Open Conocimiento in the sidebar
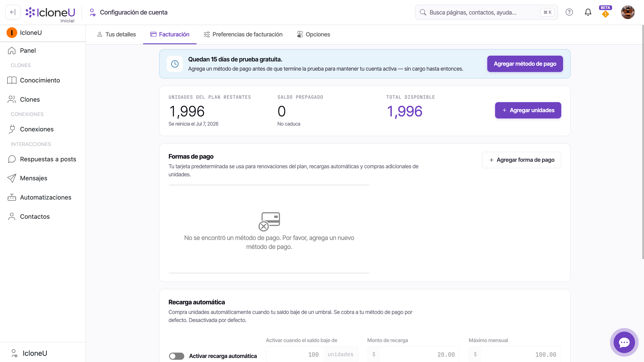This screenshot has height=362, width=644. point(43,80)
